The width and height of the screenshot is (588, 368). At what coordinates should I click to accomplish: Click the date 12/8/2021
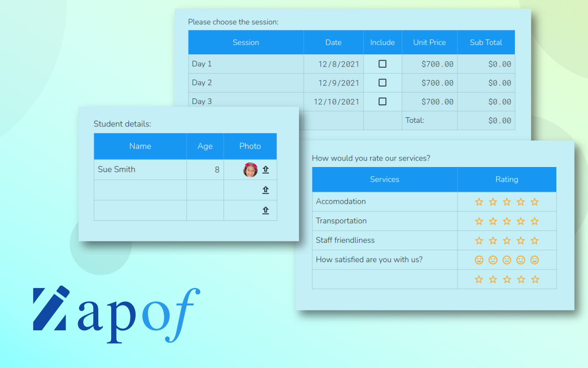pyautogui.click(x=339, y=64)
